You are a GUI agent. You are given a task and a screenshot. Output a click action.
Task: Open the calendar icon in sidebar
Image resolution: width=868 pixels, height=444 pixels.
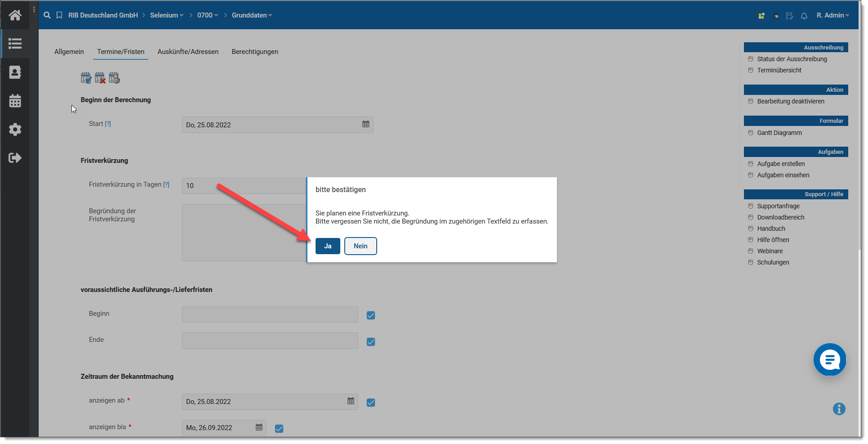(15, 101)
